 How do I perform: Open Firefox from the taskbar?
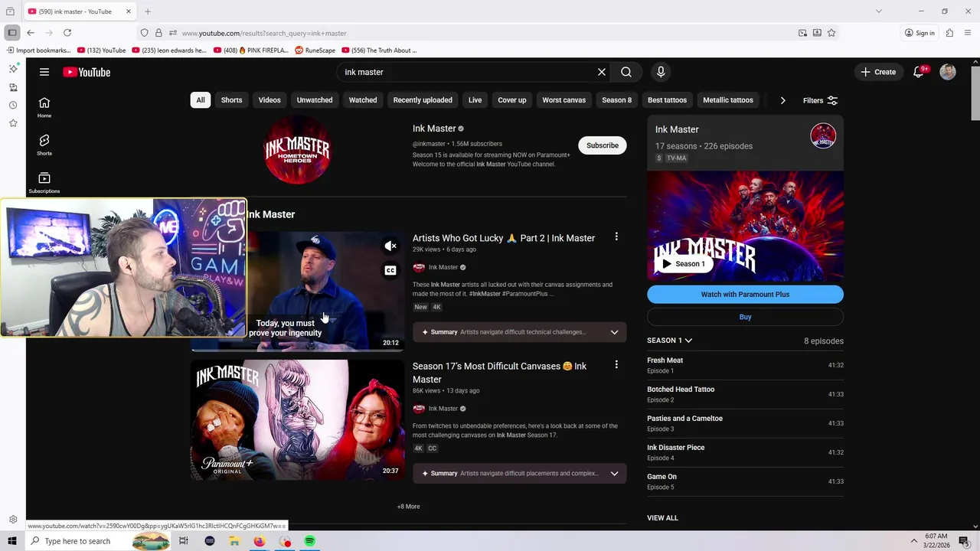260,541
